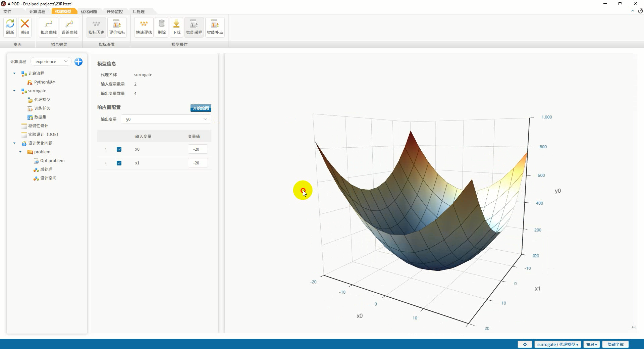This screenshot has width=644, height=349.
Task: Start 智能补点 smart point-filling
Action: point(215,27)
